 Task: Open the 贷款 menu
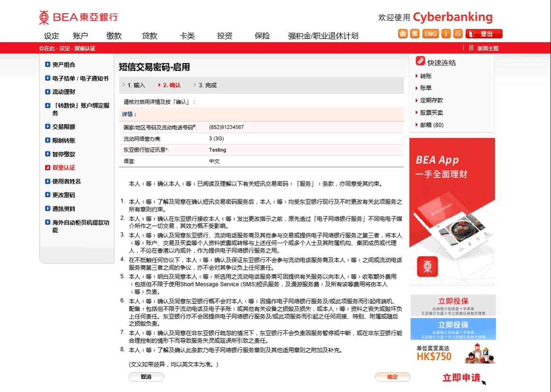point(150,36)
